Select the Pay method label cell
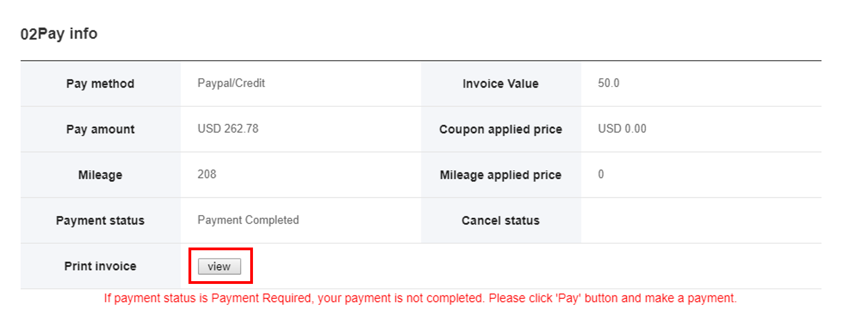Image resolution: width=868 pixels, height=328 pixels. [x=100, y=84]
